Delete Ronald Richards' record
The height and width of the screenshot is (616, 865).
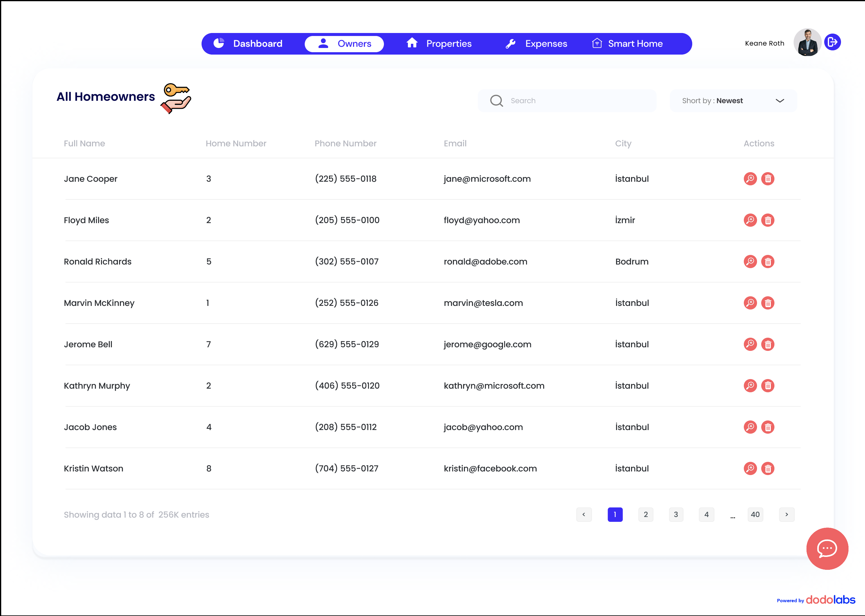(x=768, y=261)
